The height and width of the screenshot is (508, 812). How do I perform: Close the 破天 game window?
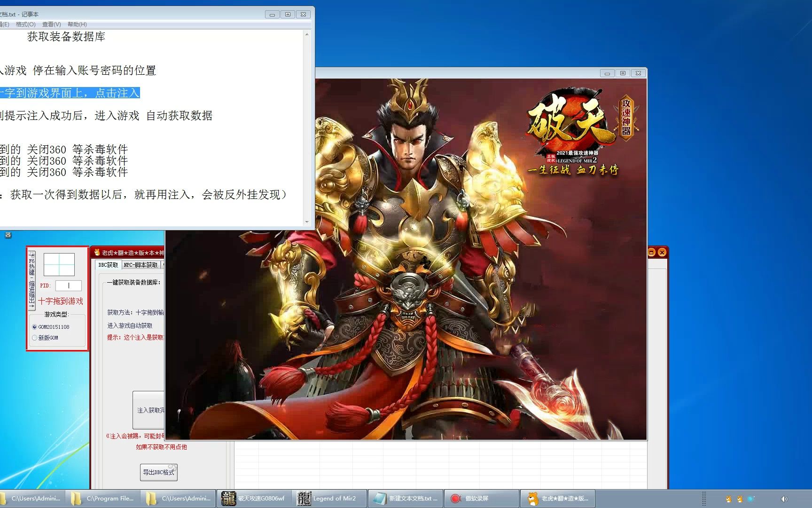[638, 73]
